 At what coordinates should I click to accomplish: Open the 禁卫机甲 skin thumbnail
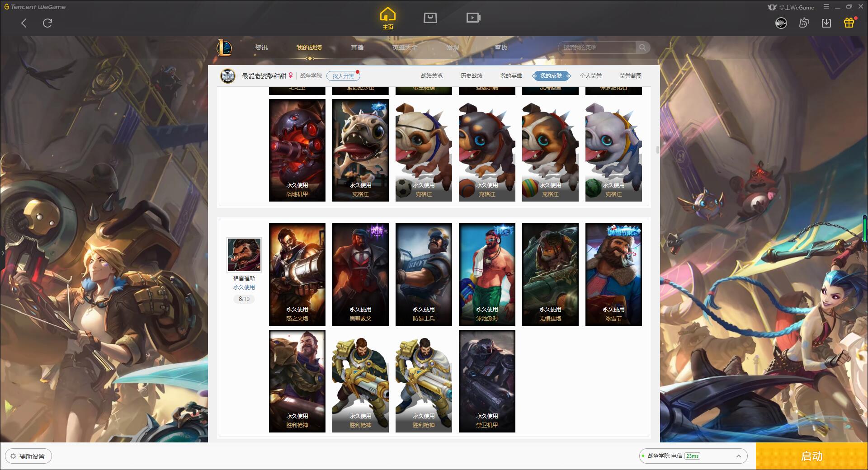coord(487,381)
